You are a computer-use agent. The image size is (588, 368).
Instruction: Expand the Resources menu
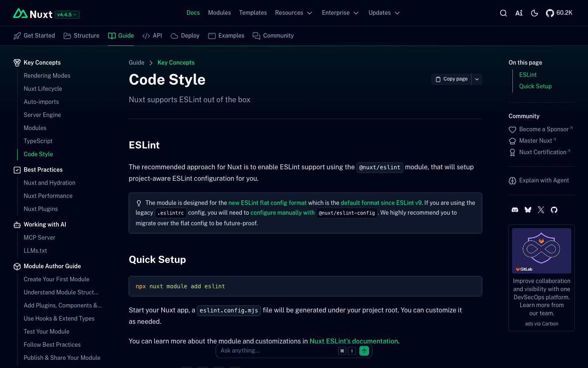click(294, 13)
